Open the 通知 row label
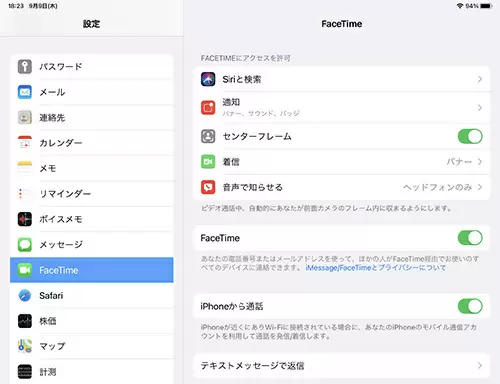500x384 pixels. pos(231,102)
